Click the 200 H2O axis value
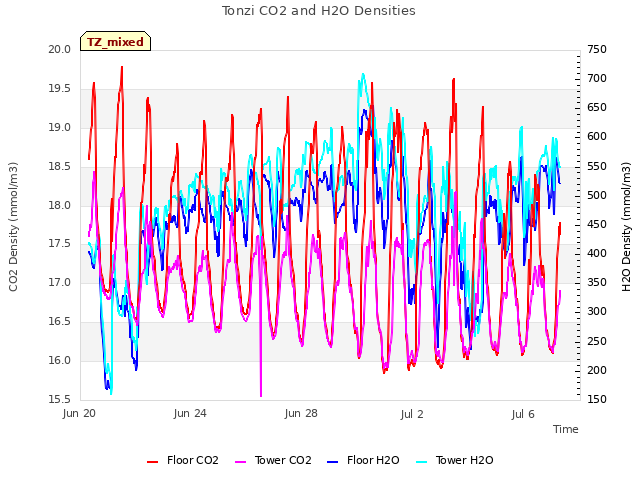 (x=597, y=370)
